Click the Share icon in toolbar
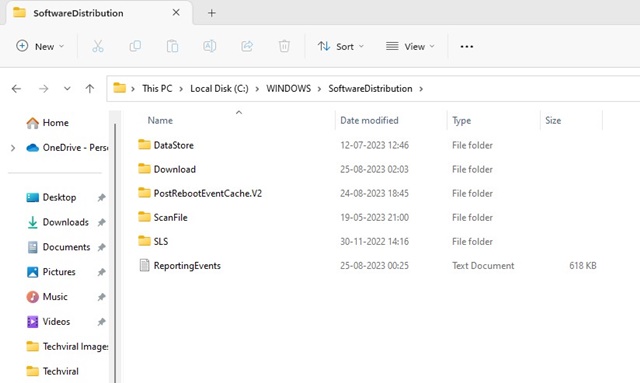 pyautogui.click(x=247, y=46)
